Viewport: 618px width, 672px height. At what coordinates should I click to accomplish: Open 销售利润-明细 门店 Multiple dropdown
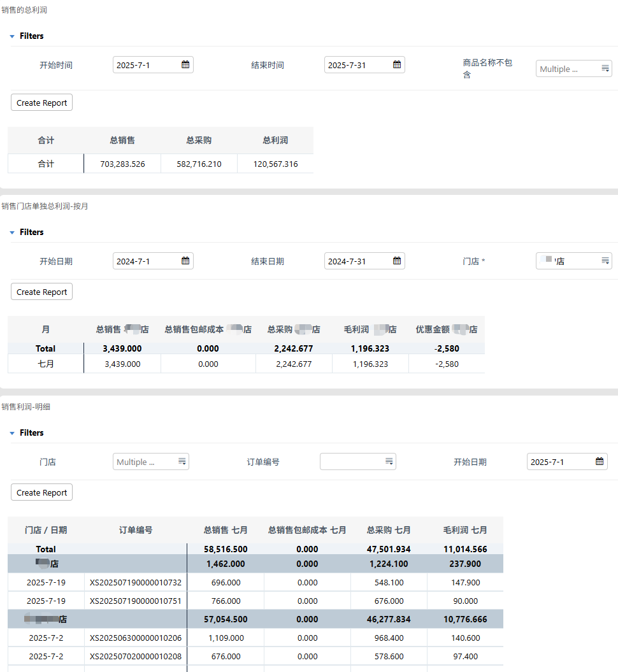tap(151, 462)
